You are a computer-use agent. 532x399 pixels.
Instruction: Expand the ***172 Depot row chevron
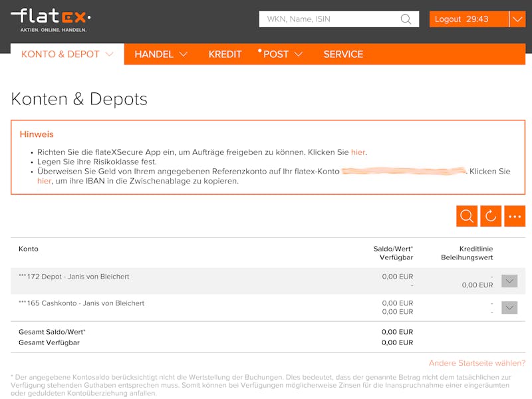pos(509,281)
